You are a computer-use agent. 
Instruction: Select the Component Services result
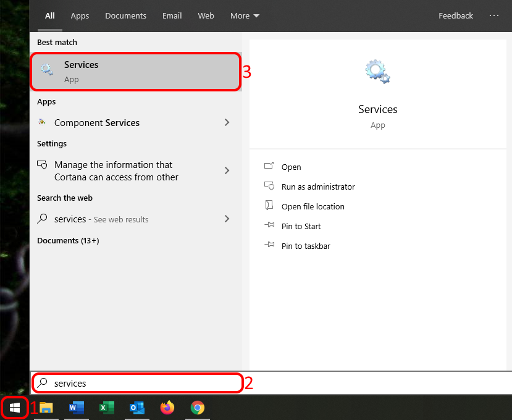pos(136,123)
